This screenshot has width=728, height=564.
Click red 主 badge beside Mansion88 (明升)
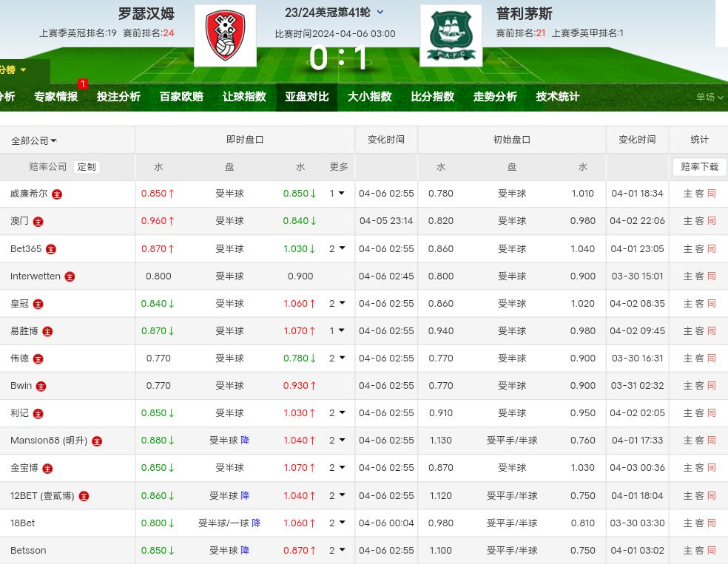[97, 441]
